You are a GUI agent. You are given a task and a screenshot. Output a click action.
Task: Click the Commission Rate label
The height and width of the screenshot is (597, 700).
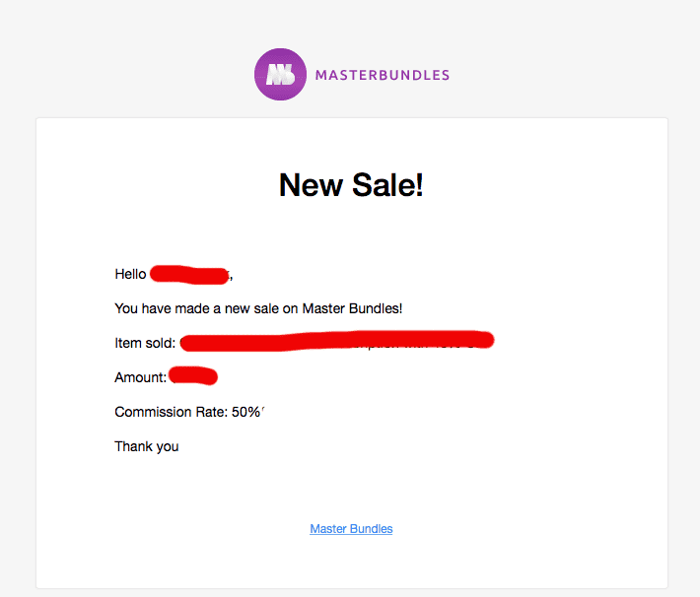coord(172,412)
